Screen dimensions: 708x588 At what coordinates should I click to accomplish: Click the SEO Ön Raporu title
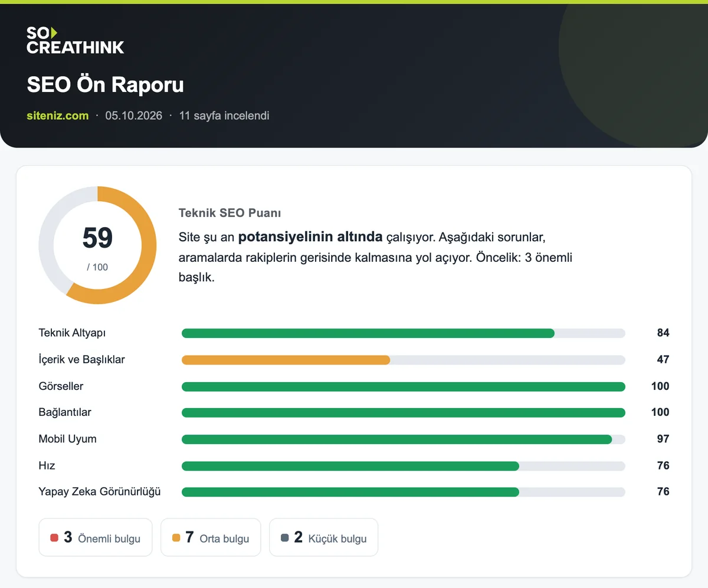(x=106, y=85)
